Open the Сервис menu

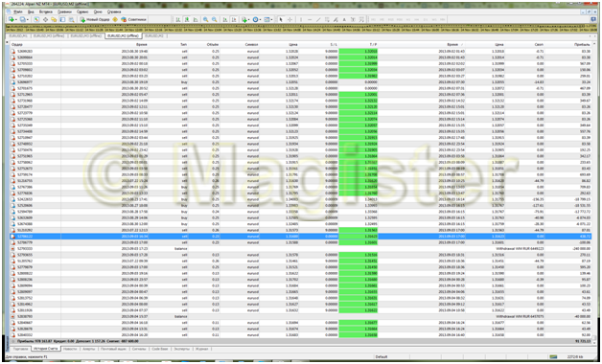(x=82, y=11)
